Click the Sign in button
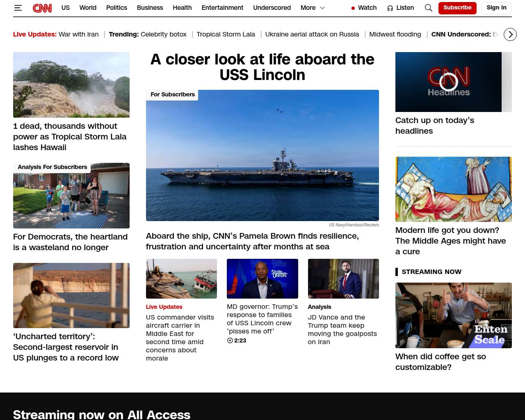 click(496, 8)
